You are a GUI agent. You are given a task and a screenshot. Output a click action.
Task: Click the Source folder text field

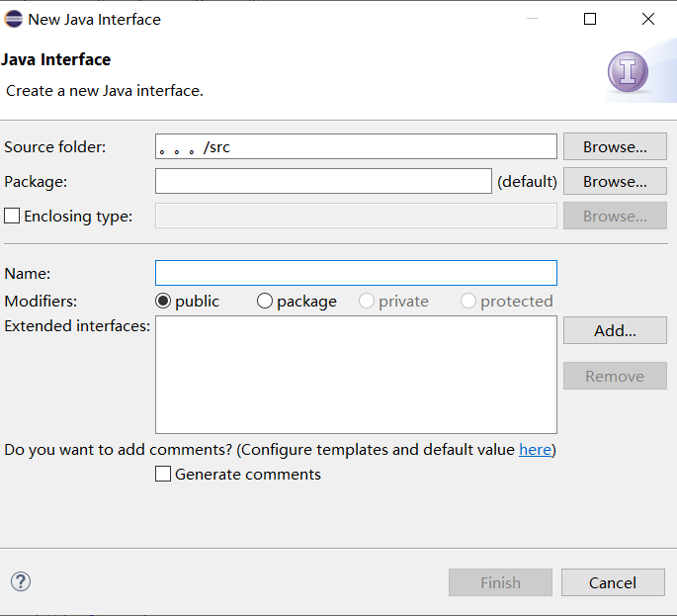tap(356, 147)
